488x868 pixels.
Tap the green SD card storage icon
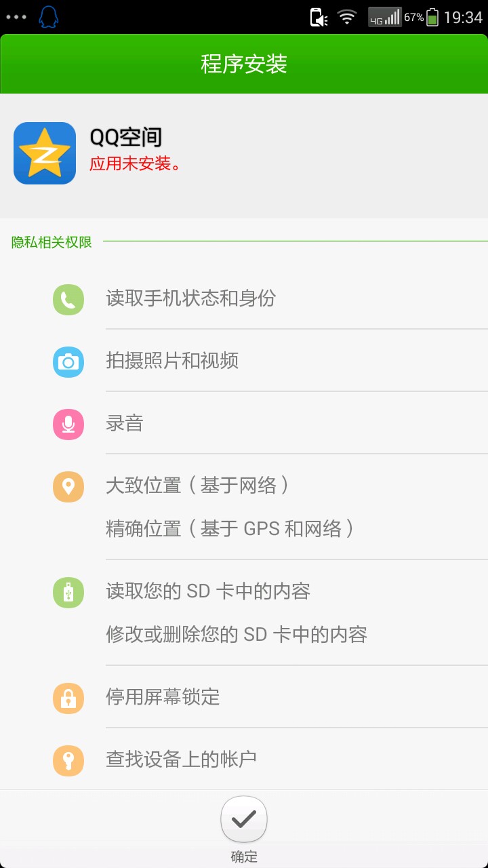coord(68,592)
